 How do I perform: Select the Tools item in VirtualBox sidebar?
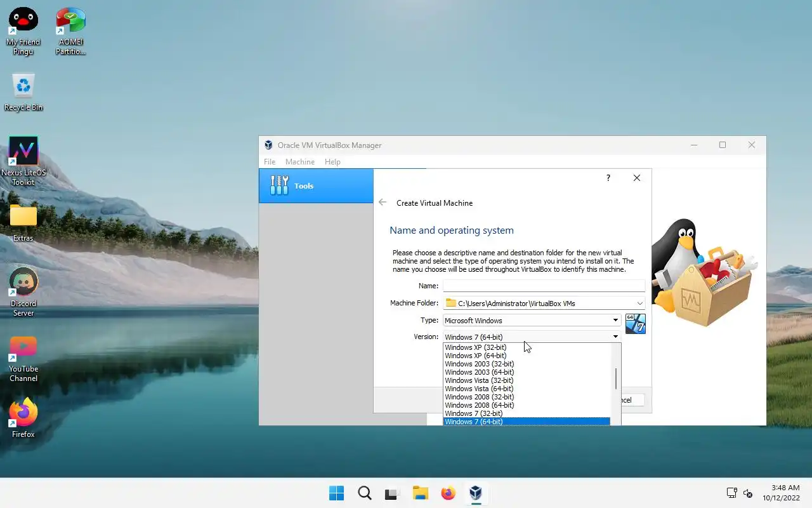click(316, 185)
